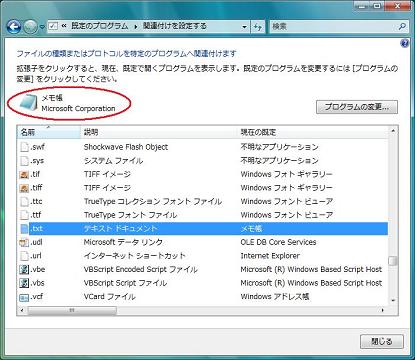This screenshot has height=360, width=415.
Task: Click the プログラムの変更 button
Action: pos(357,107)
